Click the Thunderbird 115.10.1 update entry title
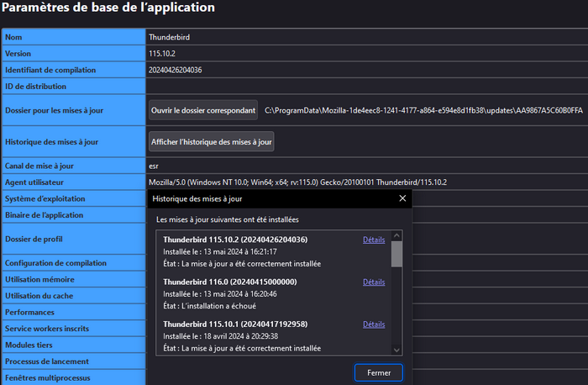This screenshot has height=385, width=588. (x=235, y=324)
